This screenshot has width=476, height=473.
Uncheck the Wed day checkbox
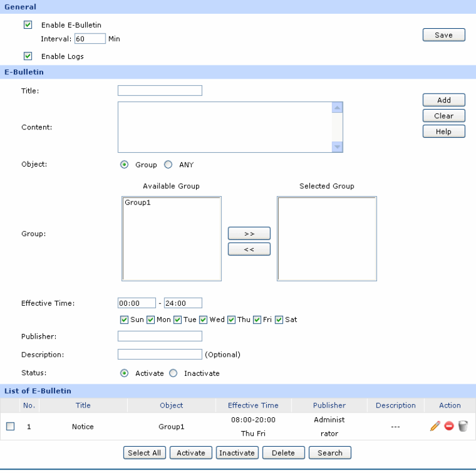coord(203,320)
